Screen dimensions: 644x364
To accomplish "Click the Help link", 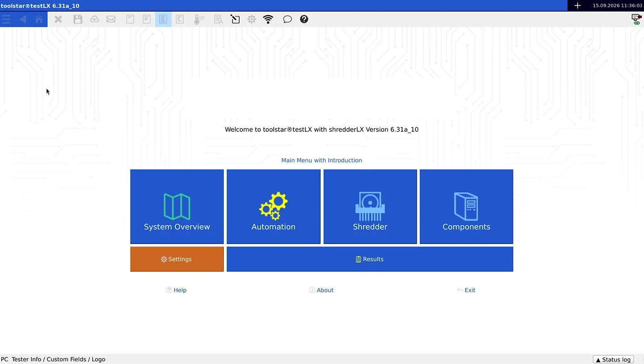I will coord(176,290).
